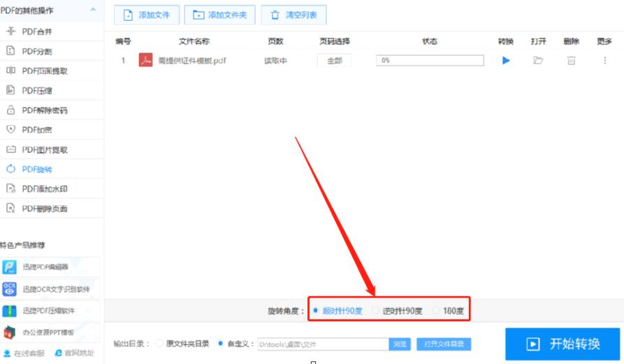Click the 打开文件目录 button
The image size is (624, 364).
click(x=444, y=344)
